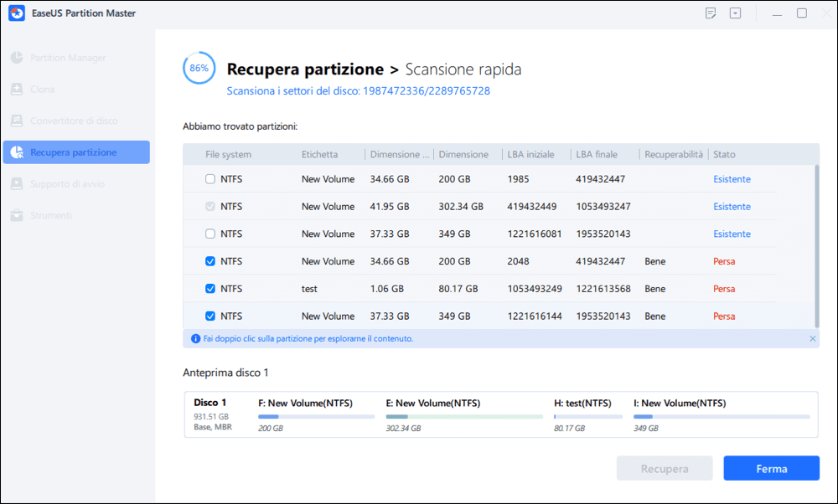Click the Partition Manager sidebar icon
The image size is (838, 504).
click(17, 58)
